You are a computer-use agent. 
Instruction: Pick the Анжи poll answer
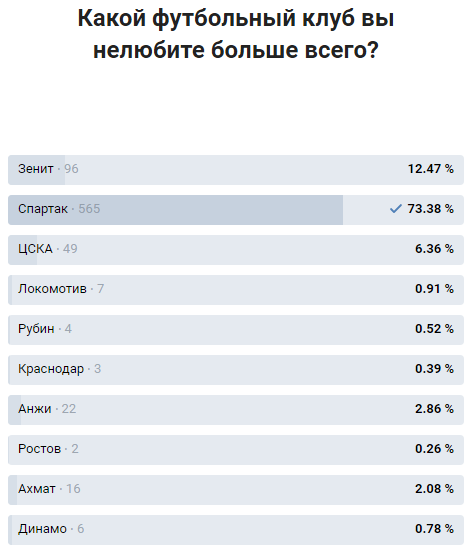click(x=236, y=410)
